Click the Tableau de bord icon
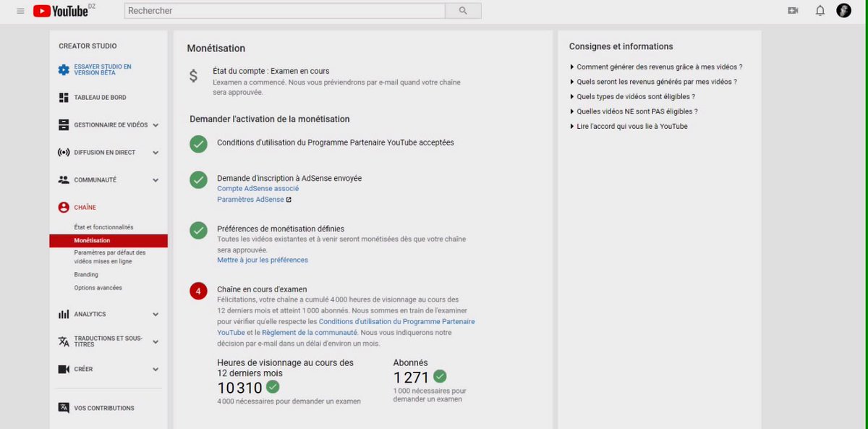Image resolution: width=868 pixels, height=429 pixels. coord(64,97)
